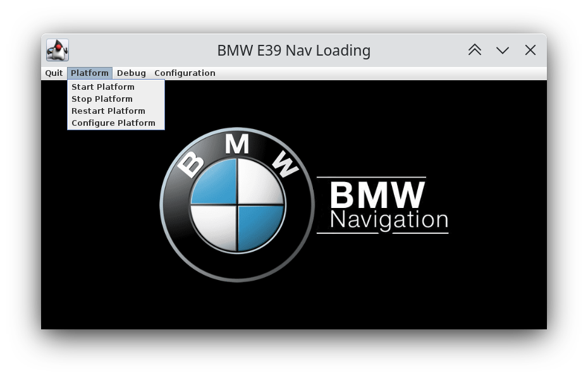
Task: Close the open Platform menu
Action: (90, 73)
